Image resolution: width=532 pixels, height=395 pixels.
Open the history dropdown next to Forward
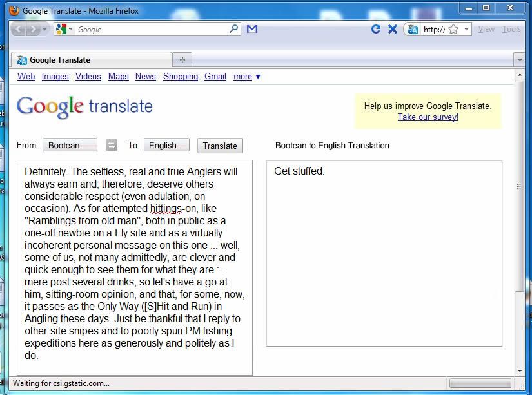click(44, 30)
